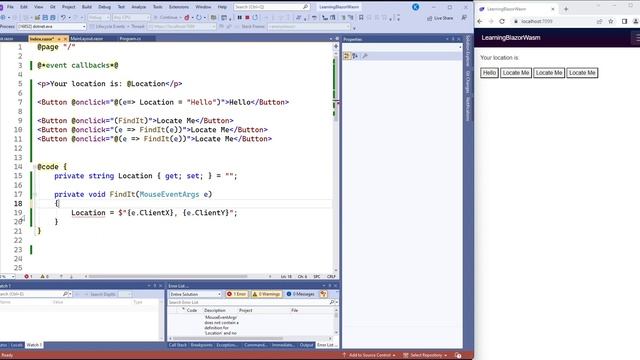Open the Stack Frame dropdown
Screen dimensions: 640x360
click(x=309, y=27)
